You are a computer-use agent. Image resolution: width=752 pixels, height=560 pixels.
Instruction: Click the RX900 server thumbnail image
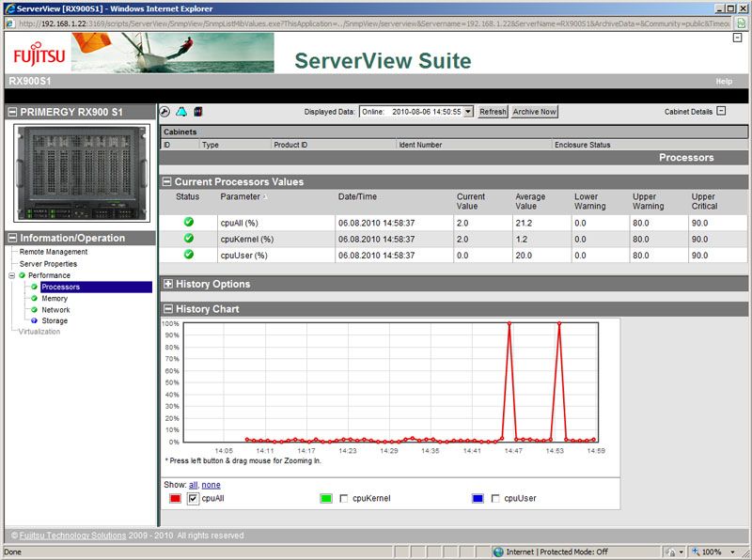(82, 173)
